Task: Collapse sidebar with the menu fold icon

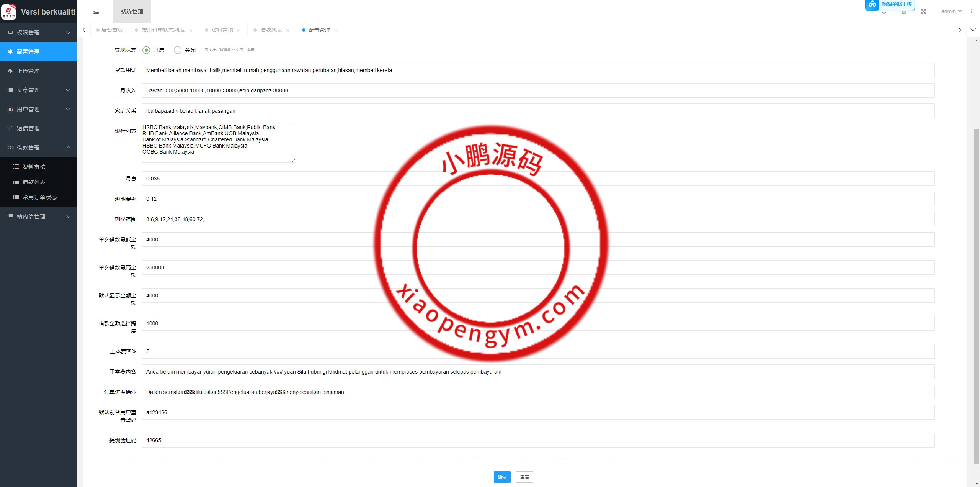Action: [96, 12]
